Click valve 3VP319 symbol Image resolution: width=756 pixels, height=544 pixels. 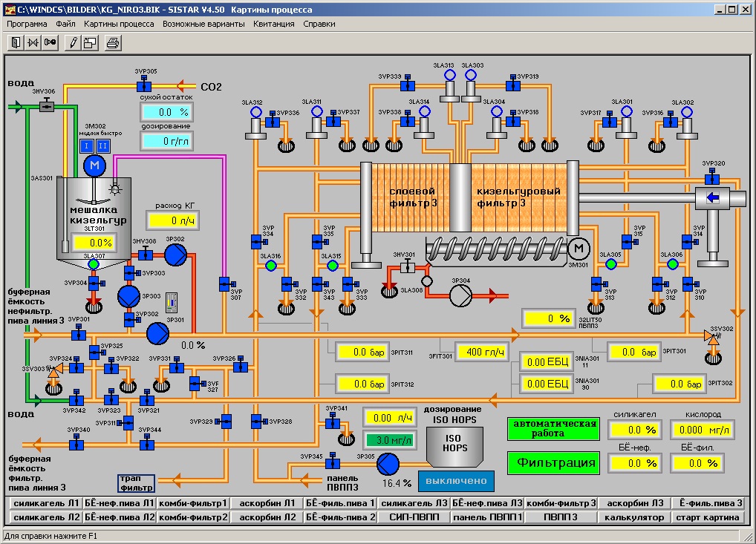512,84
